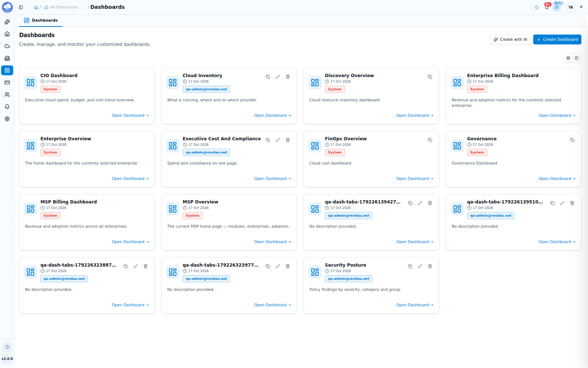Click the home breadcrumb icon
The image size is (588, 368).
[36, 7]
